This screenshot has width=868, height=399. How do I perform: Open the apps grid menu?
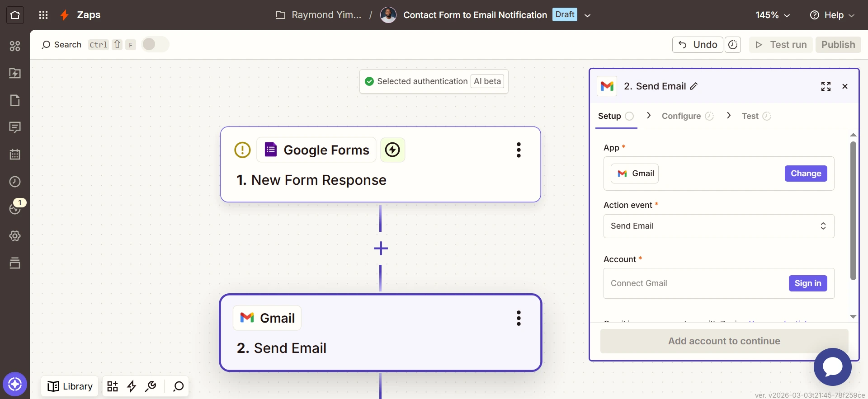pos(43,15)
